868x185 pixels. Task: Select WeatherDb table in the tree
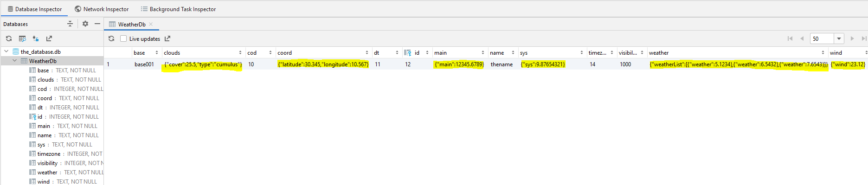point(43,61)
